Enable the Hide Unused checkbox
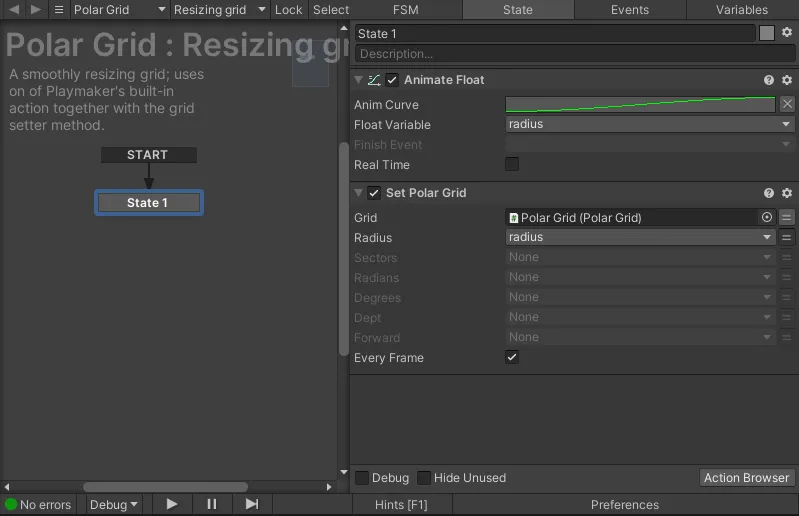Viewport: 799px width, 516px height. [424, 478]
